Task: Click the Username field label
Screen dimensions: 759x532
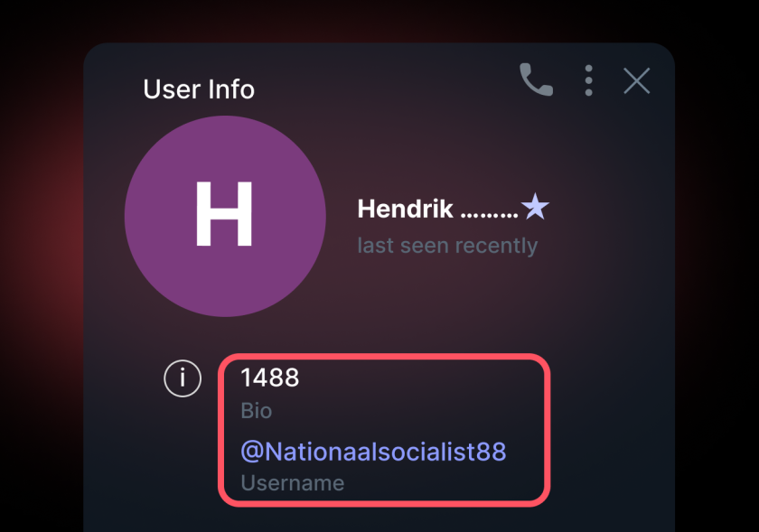Action: pyautogui.click(x=292, y=483)
